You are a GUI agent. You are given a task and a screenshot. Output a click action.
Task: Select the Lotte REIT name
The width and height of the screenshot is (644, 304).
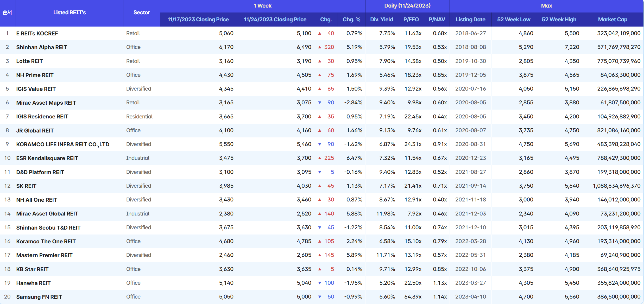[x=29, y=61]
